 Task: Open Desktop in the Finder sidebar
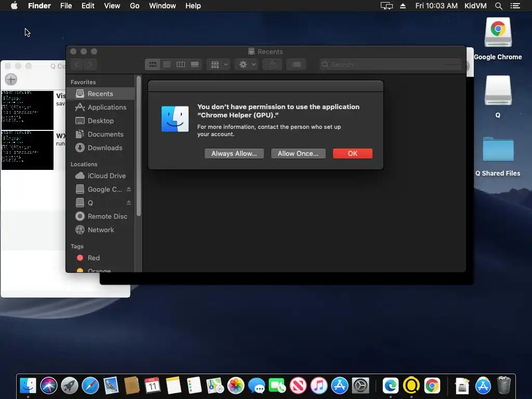pyautogui.click(x=100, y=121)
